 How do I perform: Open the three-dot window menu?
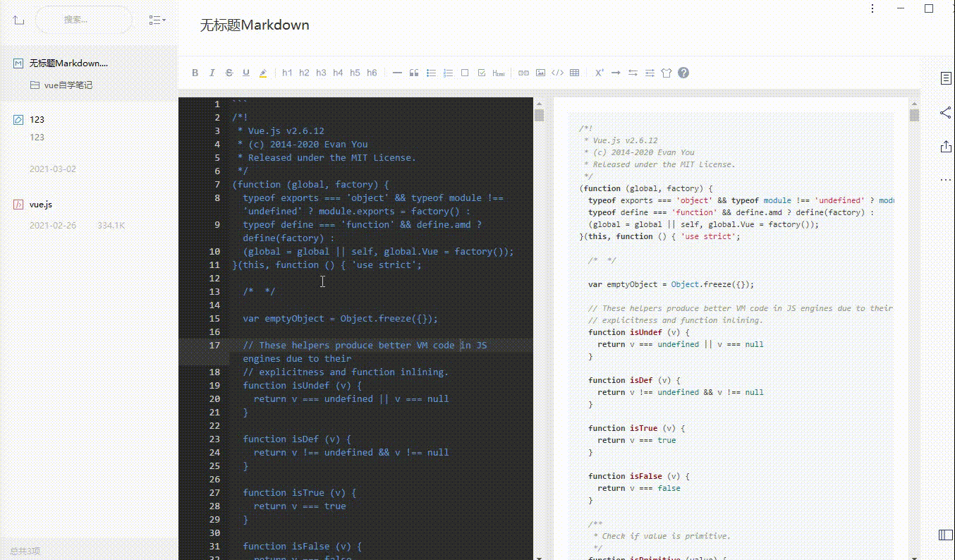[x=872, y=8]
